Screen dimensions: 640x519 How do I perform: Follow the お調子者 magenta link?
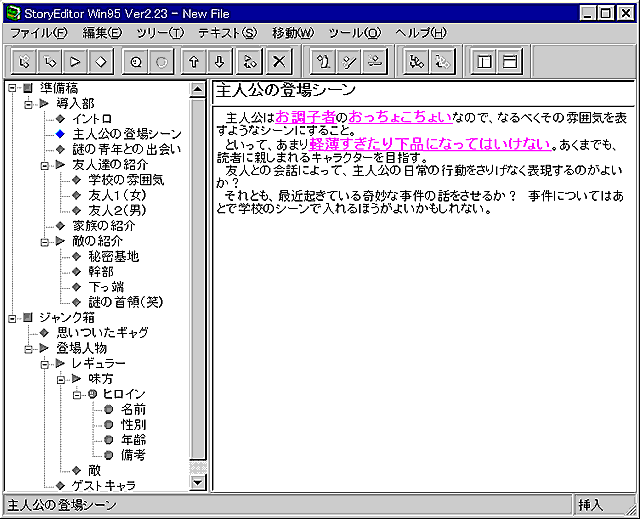tap(305, 117)
